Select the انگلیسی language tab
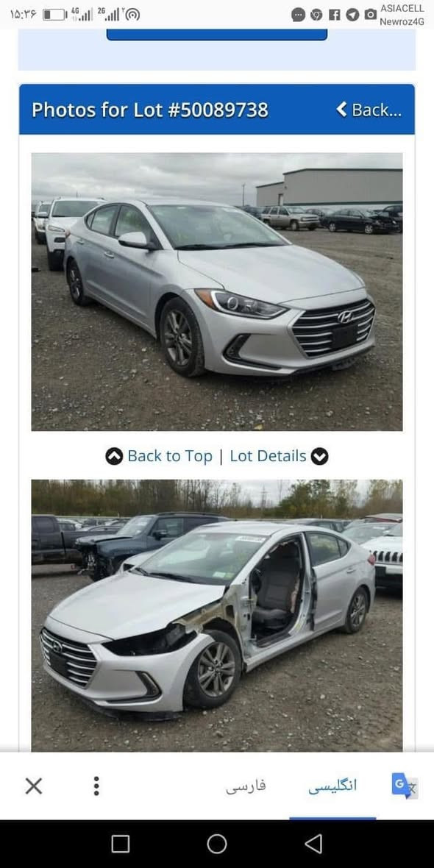The image size is (434, 868). 332,786
